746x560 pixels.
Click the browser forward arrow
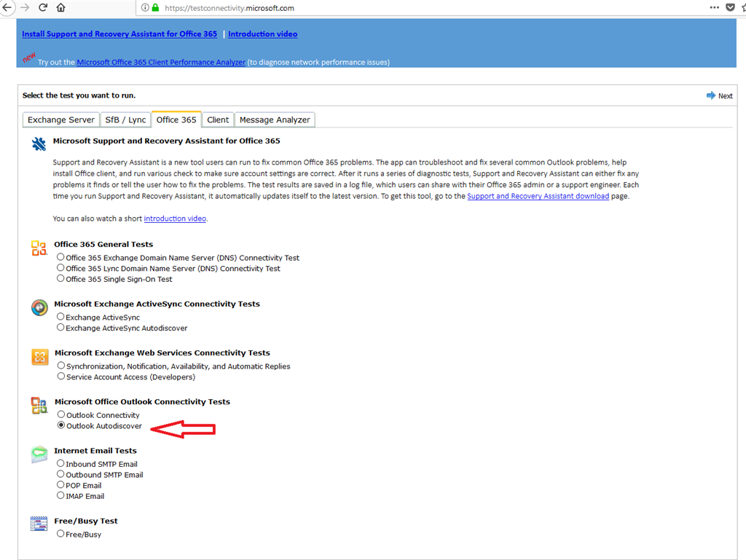click(x=25, y=7)
